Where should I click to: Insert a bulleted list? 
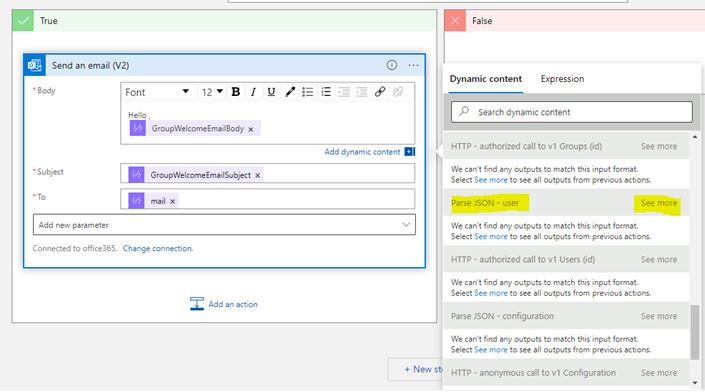308,92
